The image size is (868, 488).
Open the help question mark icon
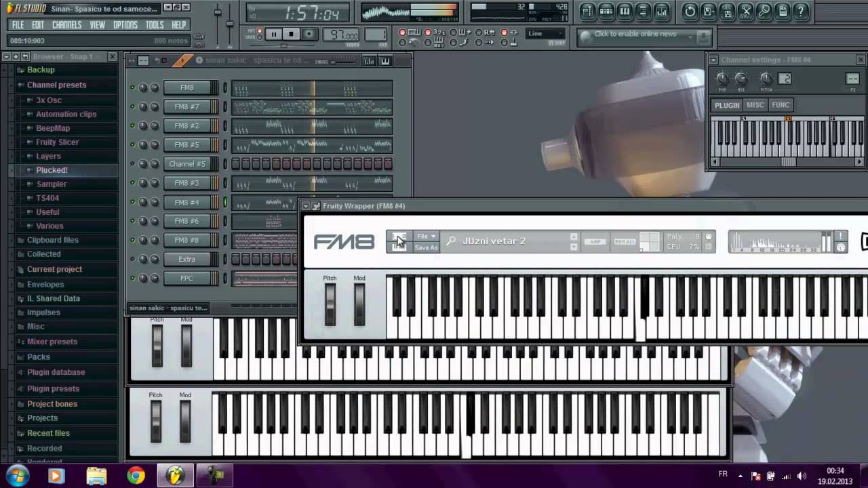point(800,11)
